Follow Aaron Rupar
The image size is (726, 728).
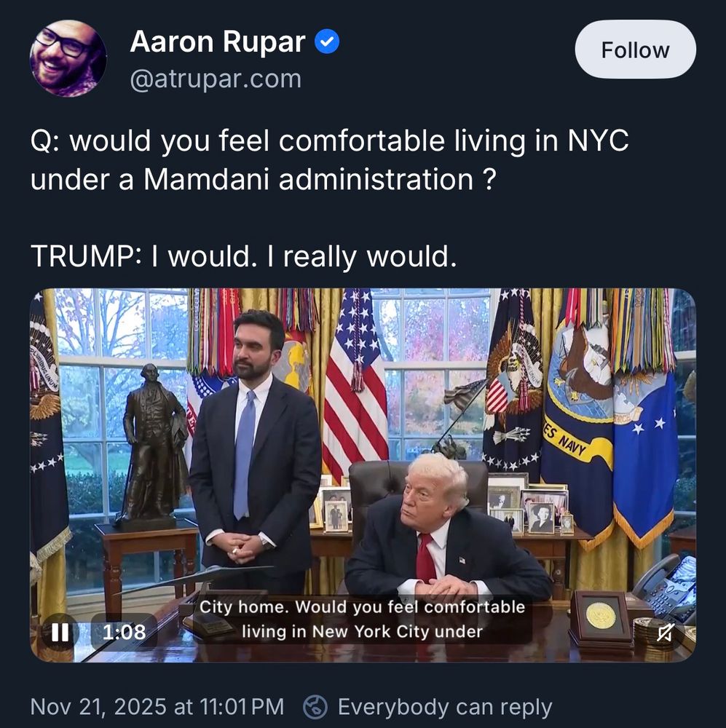coord(636,50)
